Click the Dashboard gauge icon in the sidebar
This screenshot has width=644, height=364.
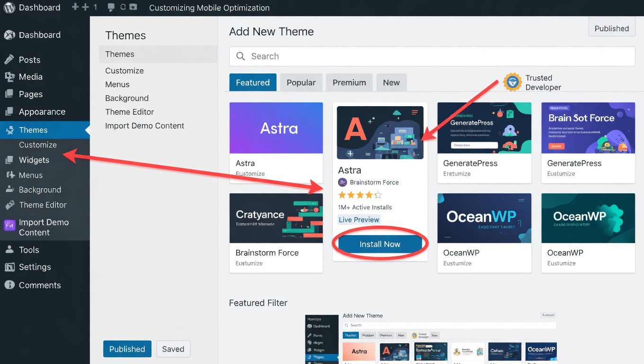coord(9,35)
